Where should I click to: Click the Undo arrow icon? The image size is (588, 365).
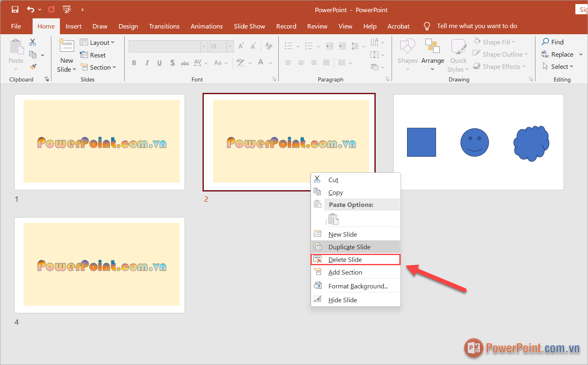pyautogui.click(x=31, y=9)
